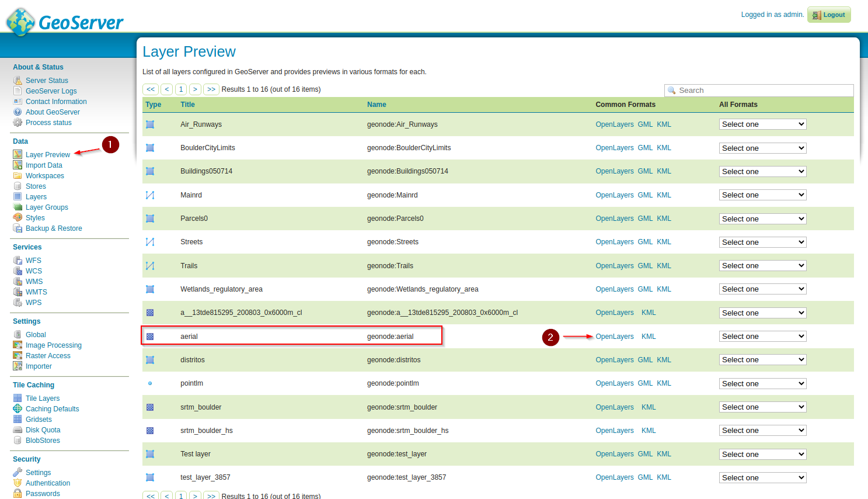Open All Formats dropdown for pointlm

coord(763,383)
